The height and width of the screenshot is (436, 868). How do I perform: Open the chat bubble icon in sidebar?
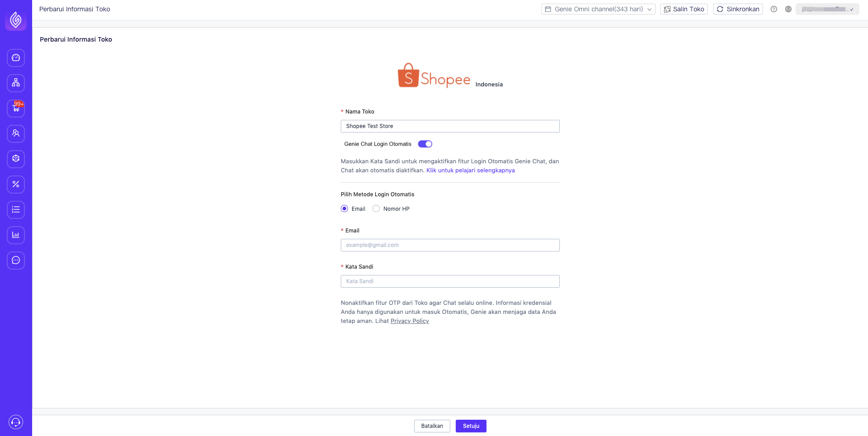coord(16,261)
